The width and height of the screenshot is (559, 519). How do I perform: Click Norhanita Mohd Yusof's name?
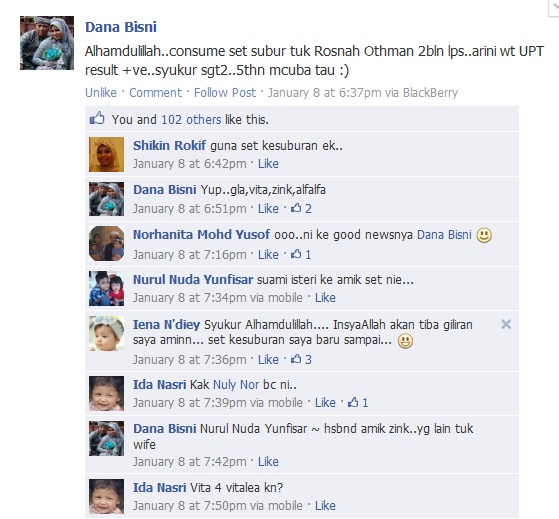201,235
